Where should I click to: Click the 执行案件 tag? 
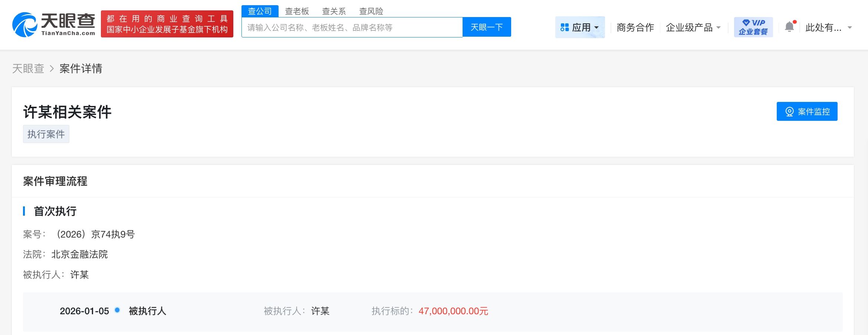[x=46, y=134]
